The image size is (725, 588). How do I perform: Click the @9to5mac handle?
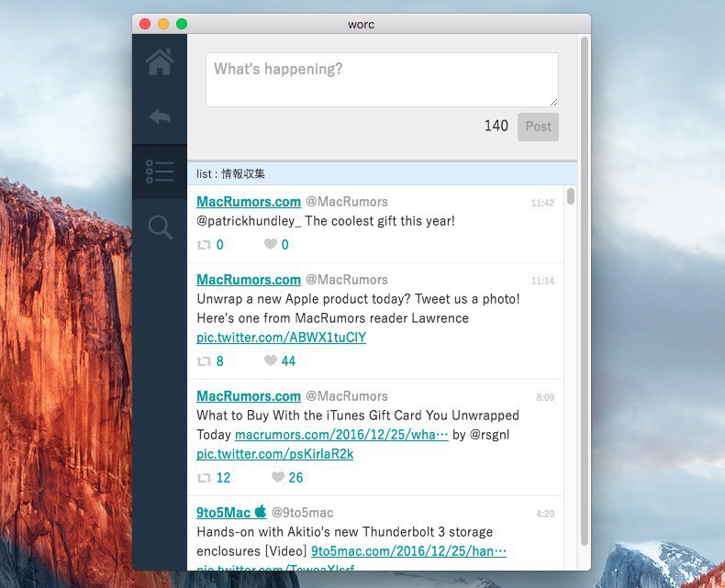coord(303,513)
